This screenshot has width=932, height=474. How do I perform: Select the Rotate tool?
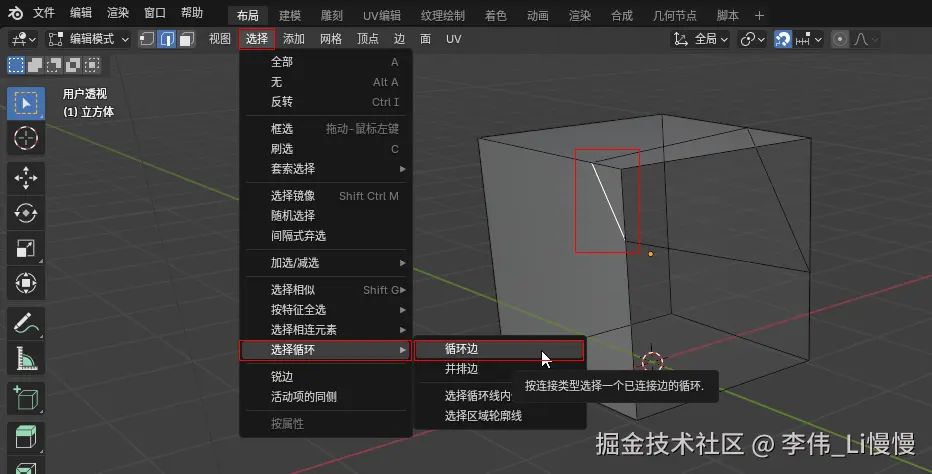(26, 213)
